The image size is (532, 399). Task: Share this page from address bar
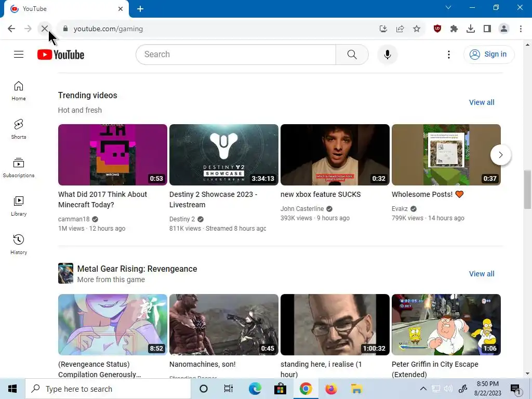coord(400,29)
